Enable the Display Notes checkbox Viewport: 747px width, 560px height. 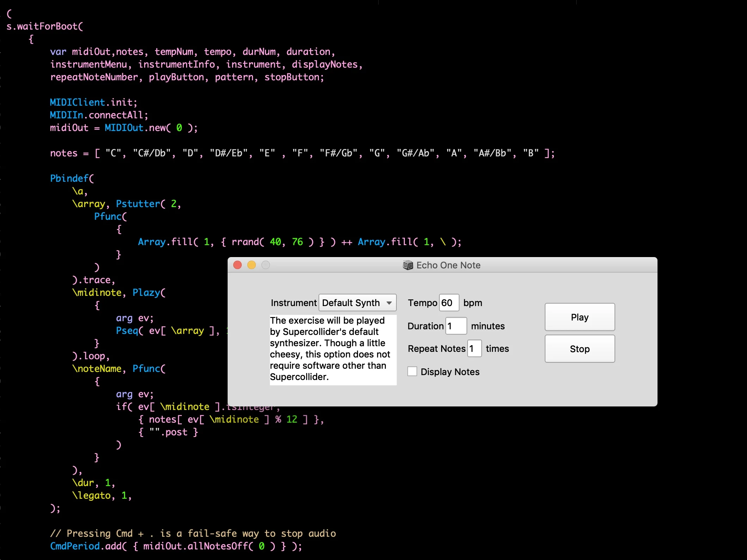(x=412, y=372)
